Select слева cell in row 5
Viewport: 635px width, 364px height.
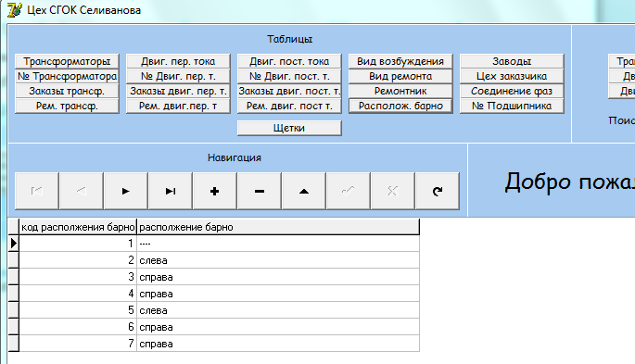(278, 310)
